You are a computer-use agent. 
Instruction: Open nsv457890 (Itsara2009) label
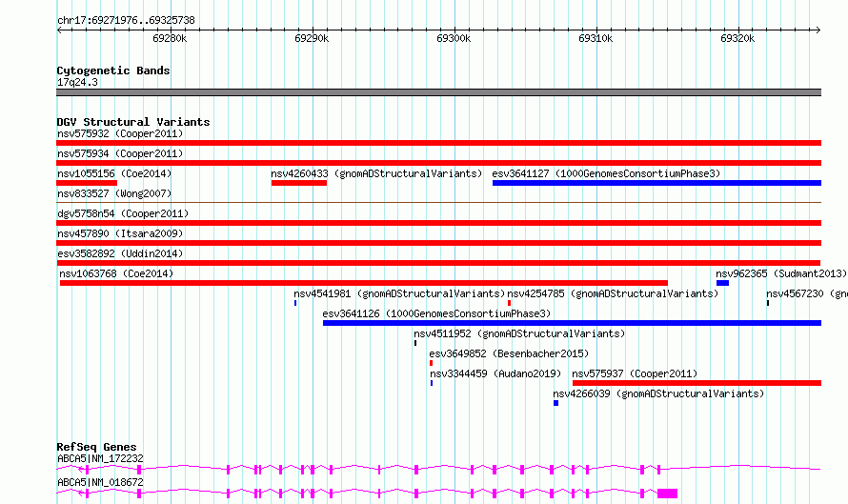(x=120, y=233)
